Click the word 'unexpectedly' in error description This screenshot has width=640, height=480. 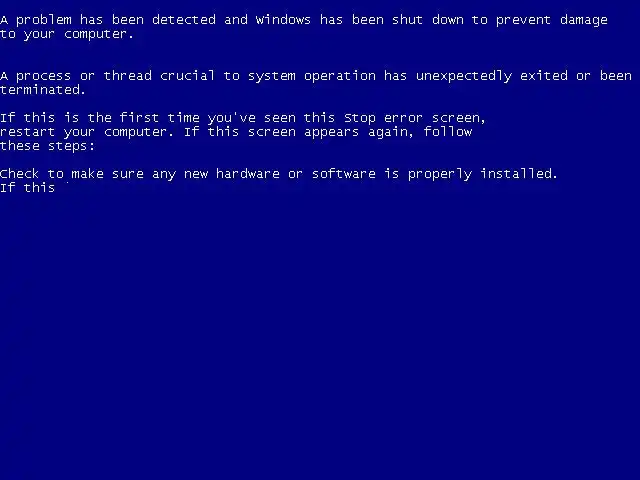tap(464, 76)
